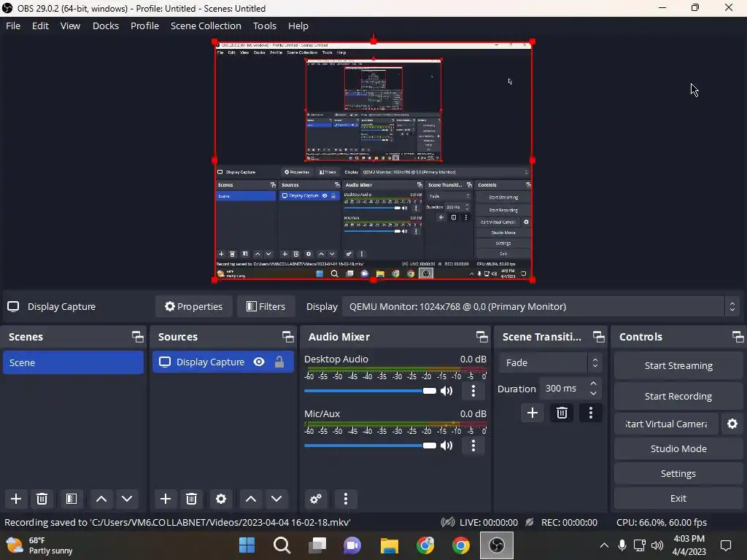Click the Duration 300 ms field

(x=570, y=389)
